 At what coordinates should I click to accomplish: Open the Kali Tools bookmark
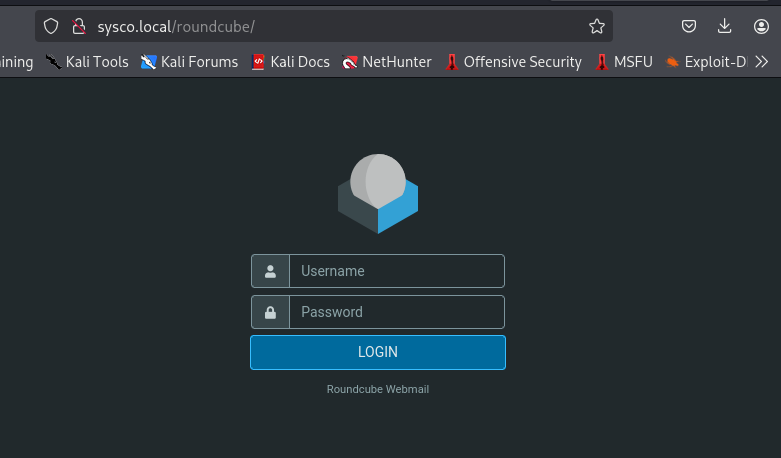[87, 62]
